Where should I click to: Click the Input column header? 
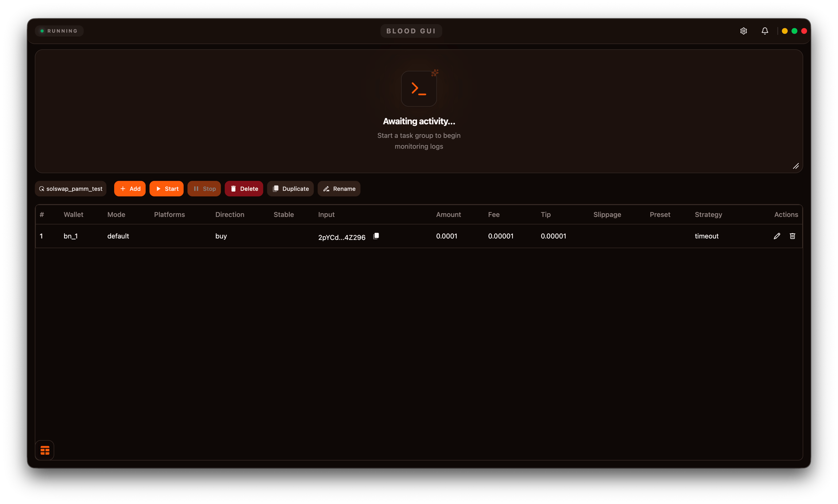pyautogui.click(x=326, y=215)
